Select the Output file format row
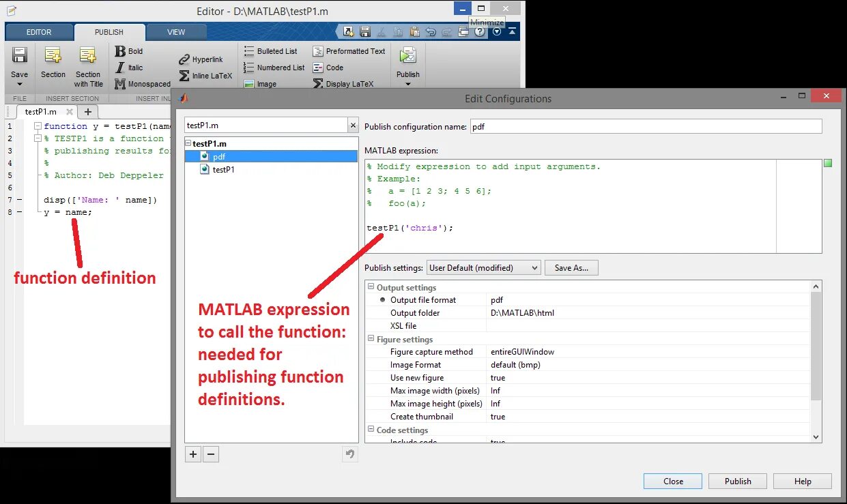 [x=588, y=300]
